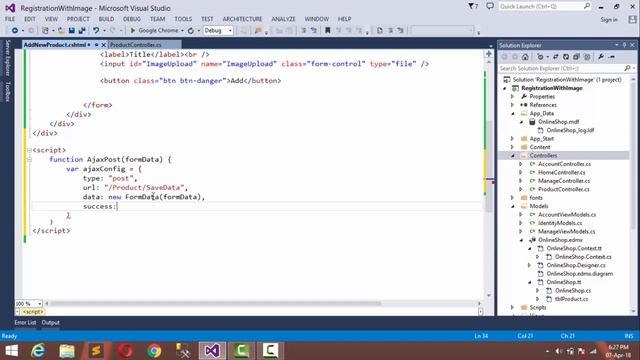Image resolution: width=640 pixels, height=360 pixels.
Task: Click the Navigate Backward toolbar icon
Action: click(15, 31)
